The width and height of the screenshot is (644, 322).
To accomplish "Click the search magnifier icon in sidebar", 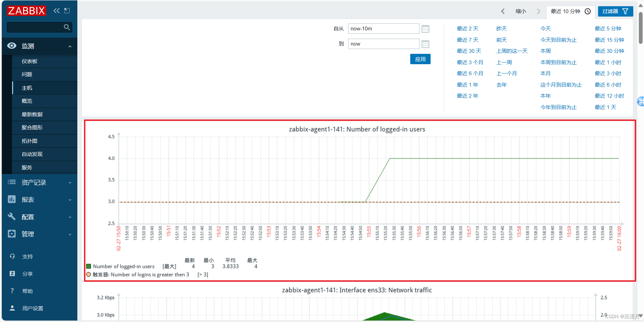I will [x=67, y=27].
